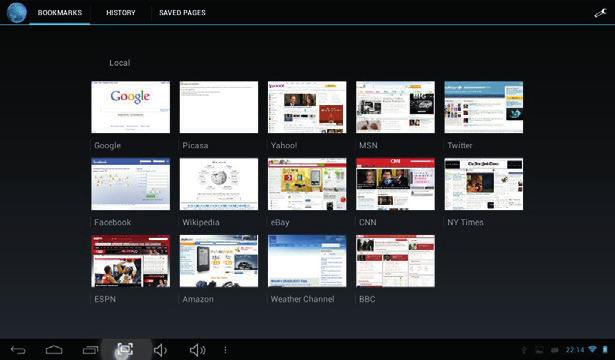Tap the volume down speaker icon
The image size is (615, 360).
click(x=160, y=350)
